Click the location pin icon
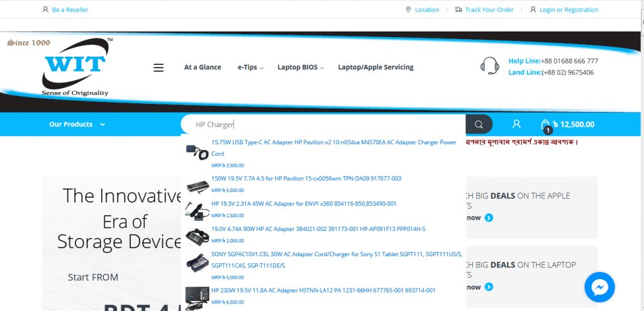The height and width of the screenshot is (311, 644). click(x=408, y=9)
